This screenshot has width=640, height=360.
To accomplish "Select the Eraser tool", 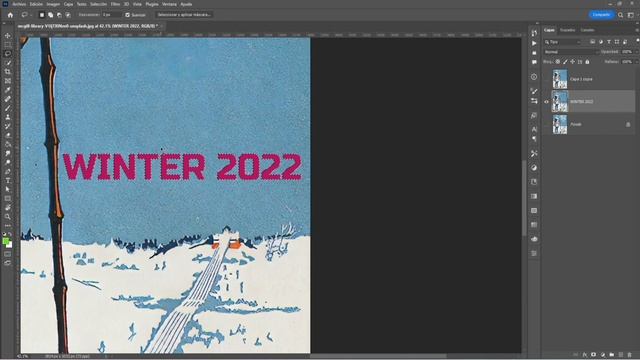I will [x=8, y=135].
